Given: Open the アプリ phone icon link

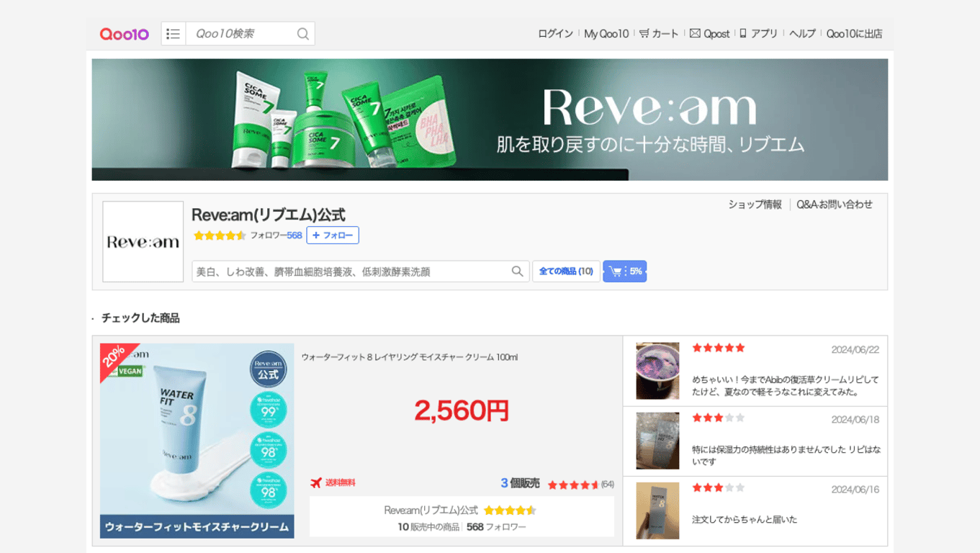Looking at the screenshot, I should pos(743,33).
